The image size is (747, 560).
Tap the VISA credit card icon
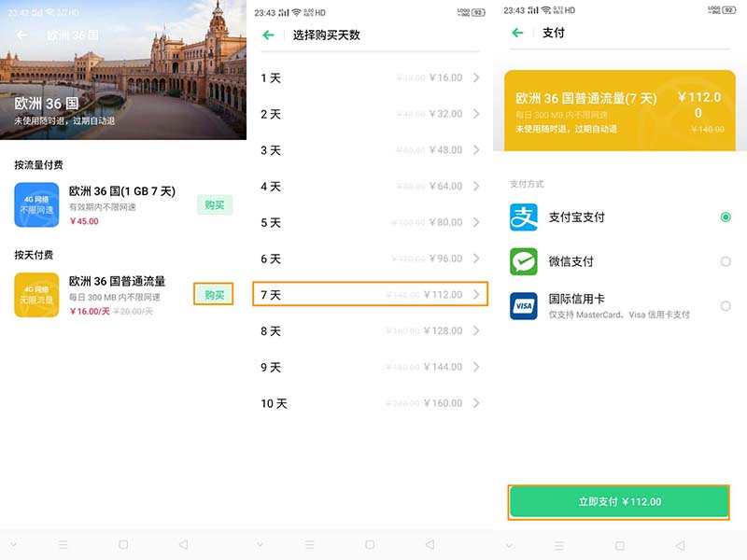524,306
